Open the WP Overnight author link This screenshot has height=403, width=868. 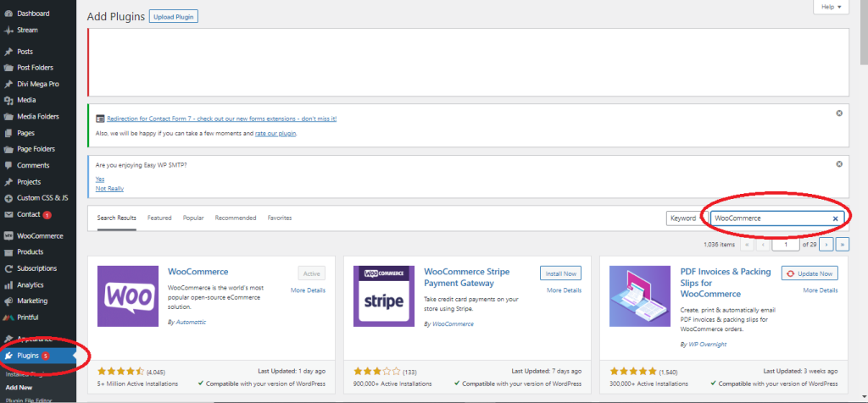tap(707, 344)
